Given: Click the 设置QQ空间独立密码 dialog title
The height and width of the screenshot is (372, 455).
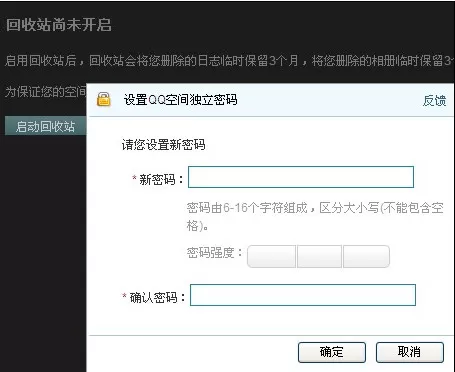Looking at the screenshot, I should [180, 99].
